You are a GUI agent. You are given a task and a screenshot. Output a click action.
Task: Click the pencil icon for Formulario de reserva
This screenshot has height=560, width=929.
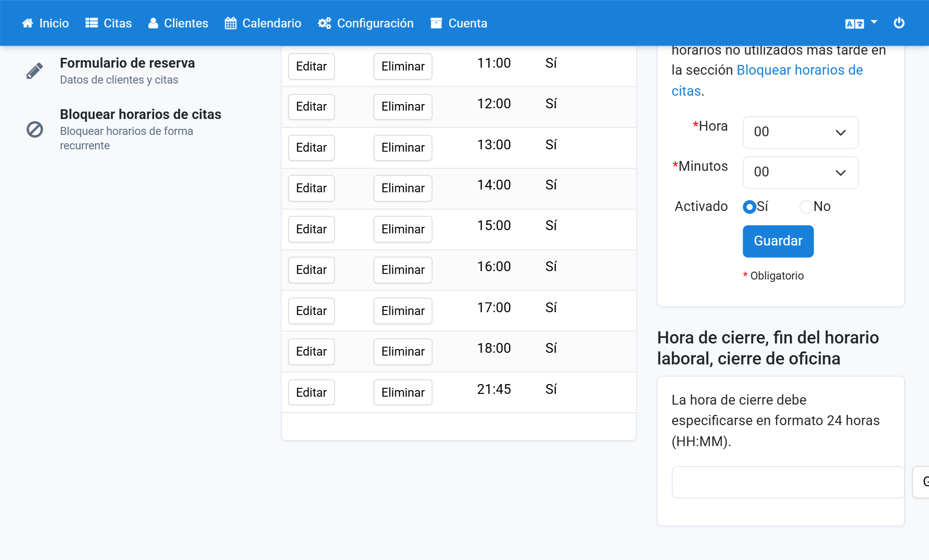pos(35,71)
